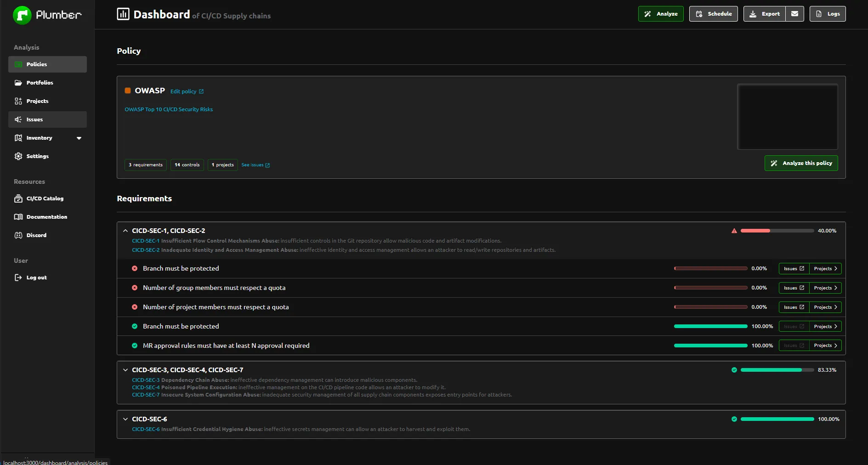Open the Logs panel
Image resolution: width=868 pixels, height=465 pixels.
point(827,13)
